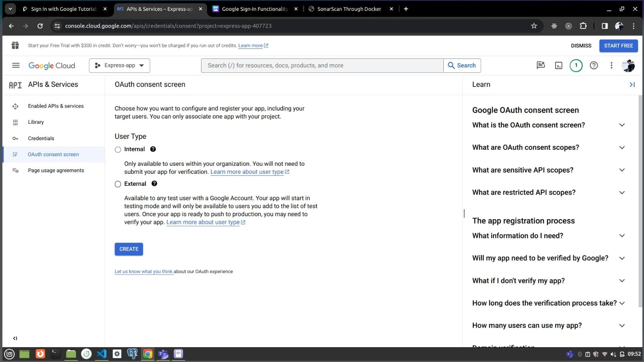Expand 'How long does the verification process take?'
The width and height of the screenshot is (644, 362).
[x=549, y=303]
